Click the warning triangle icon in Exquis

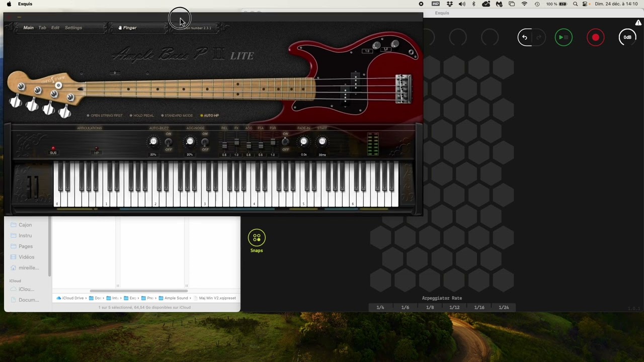click(x=638, y=23)
